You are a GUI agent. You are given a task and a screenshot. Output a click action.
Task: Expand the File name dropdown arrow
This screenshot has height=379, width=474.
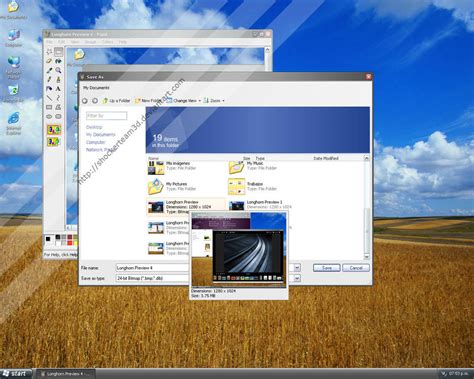pos(297,268)
